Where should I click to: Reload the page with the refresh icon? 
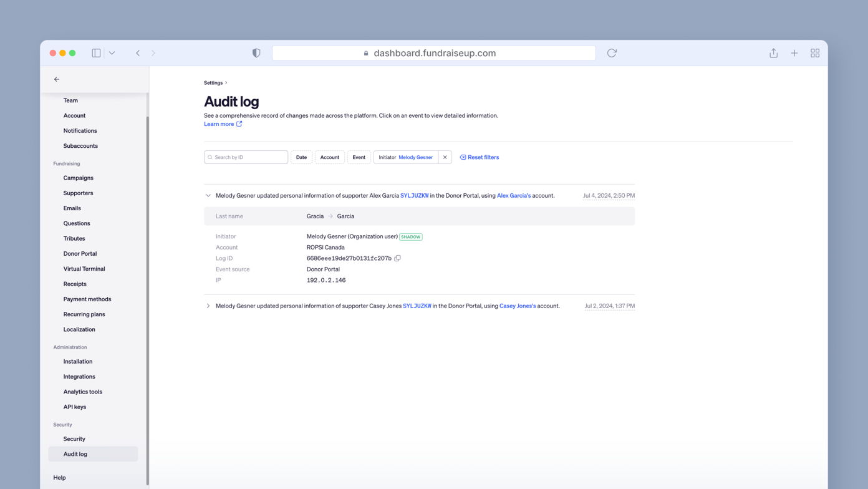[x=612, y=53]
